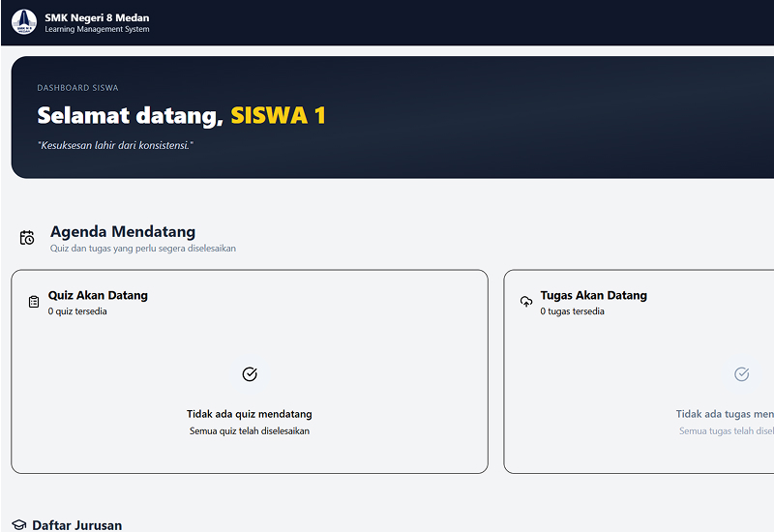The height and width of the screenshot is (532, 774).
Task: Click the 0 quiz tersedia count
Action: (x=77, y=311)
